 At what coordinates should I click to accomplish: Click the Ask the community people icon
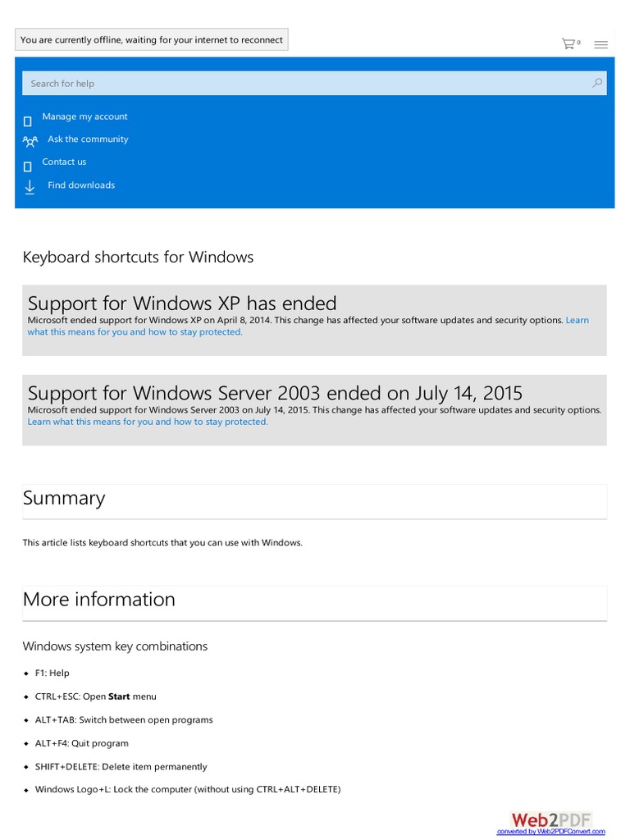30,141
